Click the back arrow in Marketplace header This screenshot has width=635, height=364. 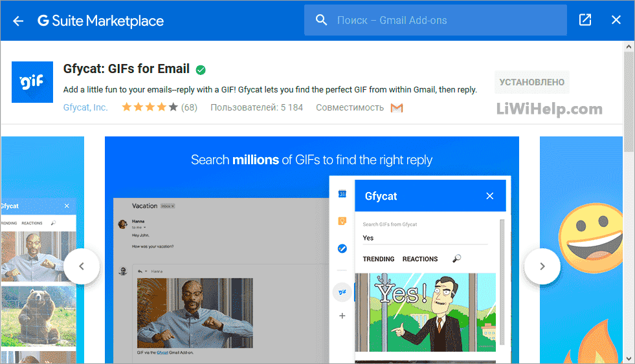pyautogui.click(x=18, y=21)
